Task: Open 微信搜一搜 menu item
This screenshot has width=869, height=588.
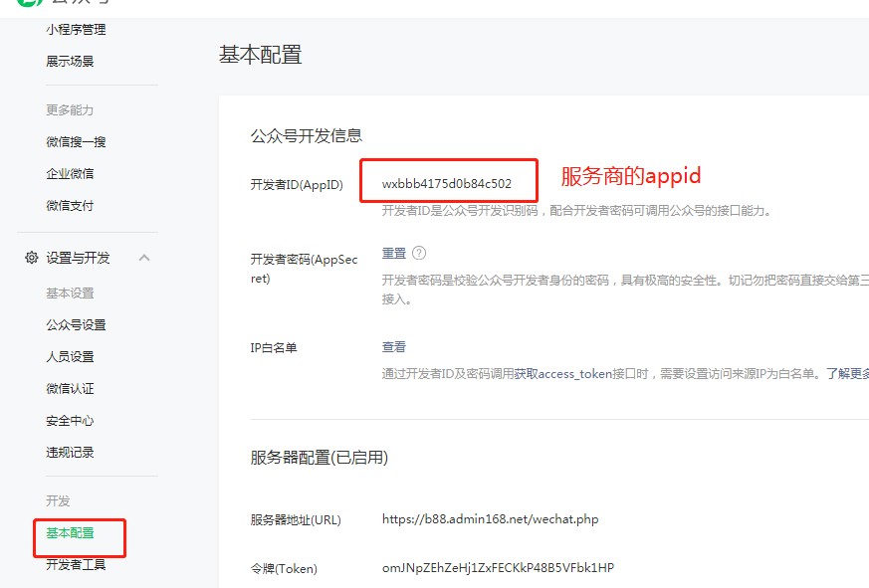Action: coord(76,142)
